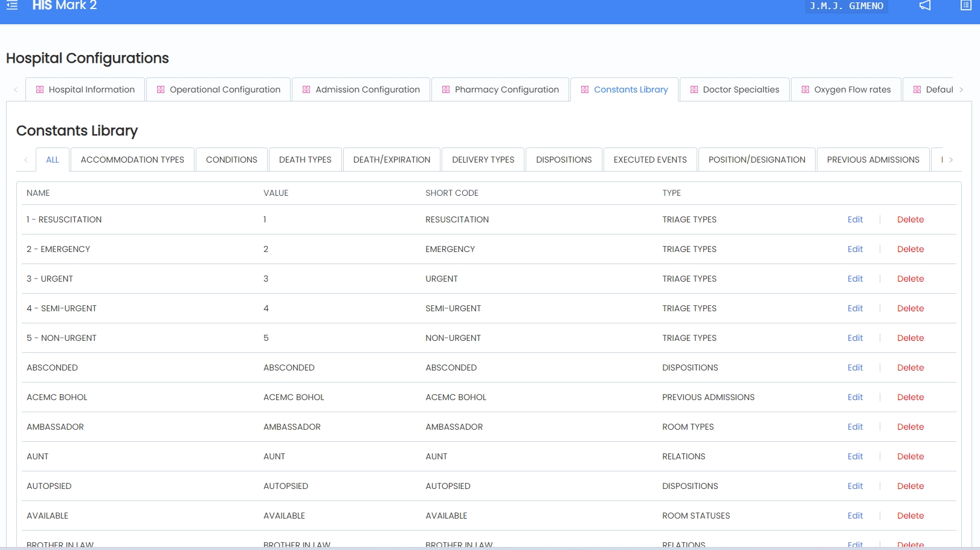Screen dimensions: 980x550
Task: Click the Pharmacy Configuration tab icon
Action: pos(446,89)
